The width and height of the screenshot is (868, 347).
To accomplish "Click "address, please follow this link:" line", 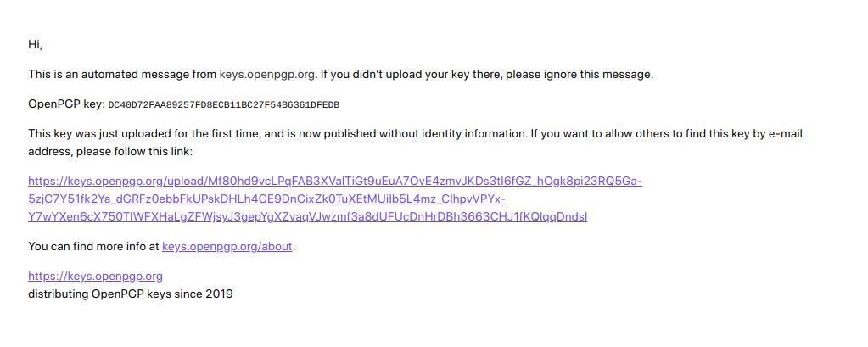I will 110,151.
